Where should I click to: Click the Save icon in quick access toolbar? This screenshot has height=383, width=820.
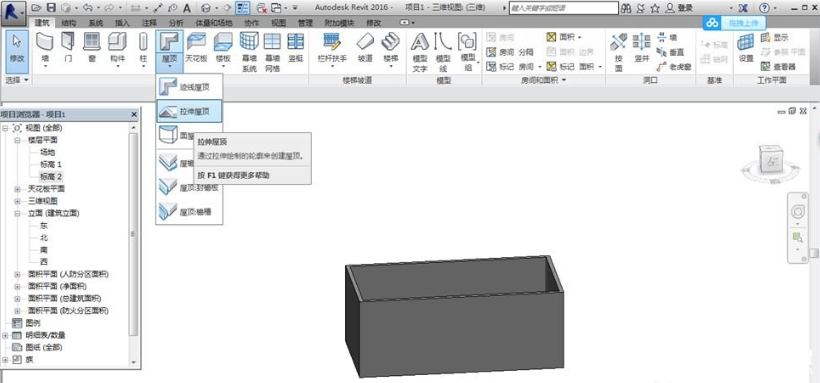coord(51,8)
